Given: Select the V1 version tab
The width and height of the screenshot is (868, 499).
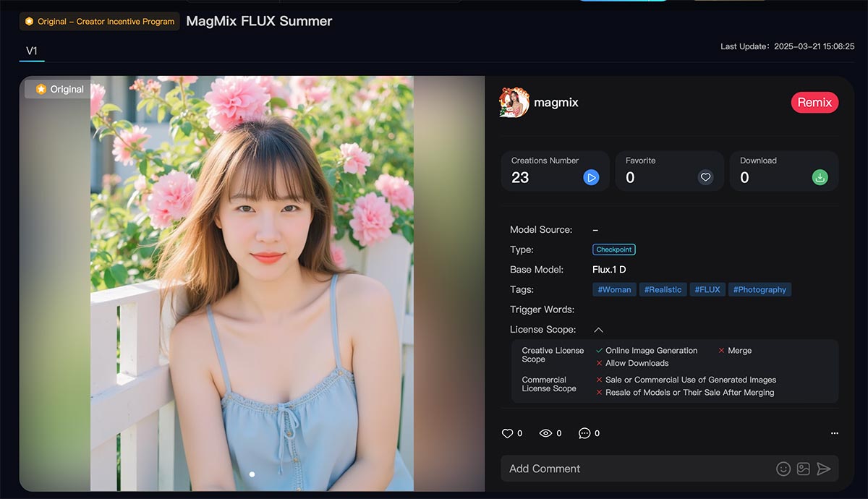Looking at the screenshot, I should (x=31, y=51).
